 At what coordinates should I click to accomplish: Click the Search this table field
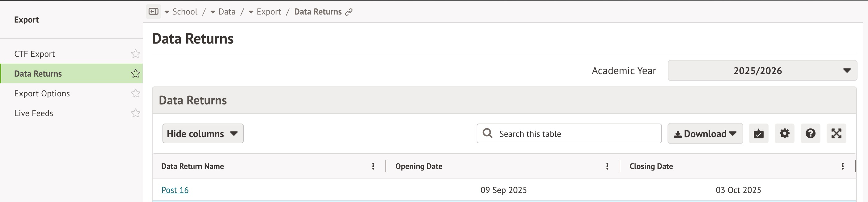click(573, 134)
